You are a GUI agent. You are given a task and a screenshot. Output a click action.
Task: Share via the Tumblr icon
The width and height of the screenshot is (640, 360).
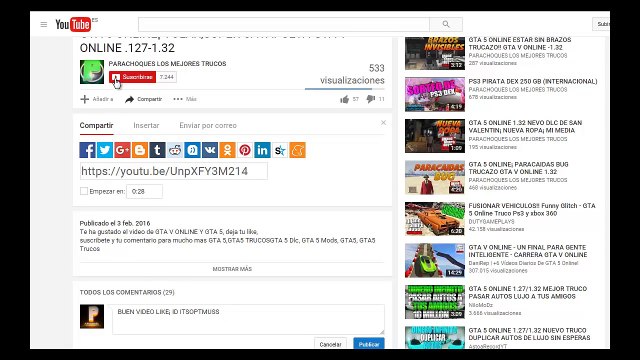(158, 150)
